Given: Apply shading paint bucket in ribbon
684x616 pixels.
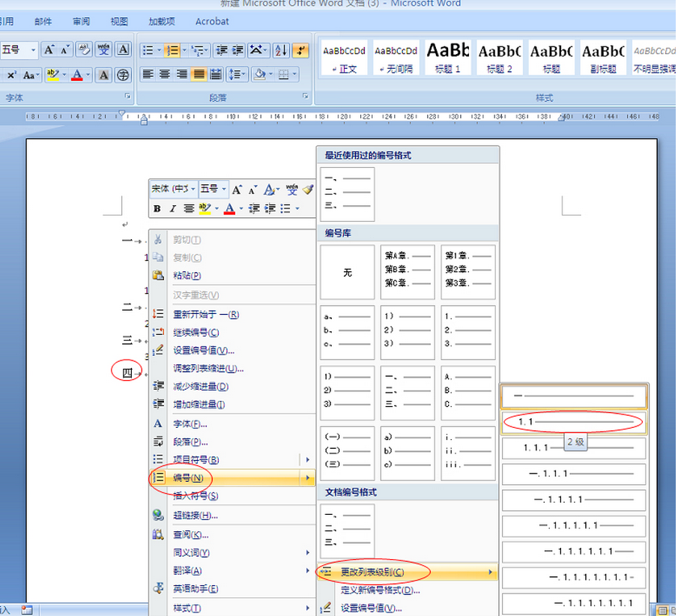Looking at the screenshot, I should pos(259,74).
